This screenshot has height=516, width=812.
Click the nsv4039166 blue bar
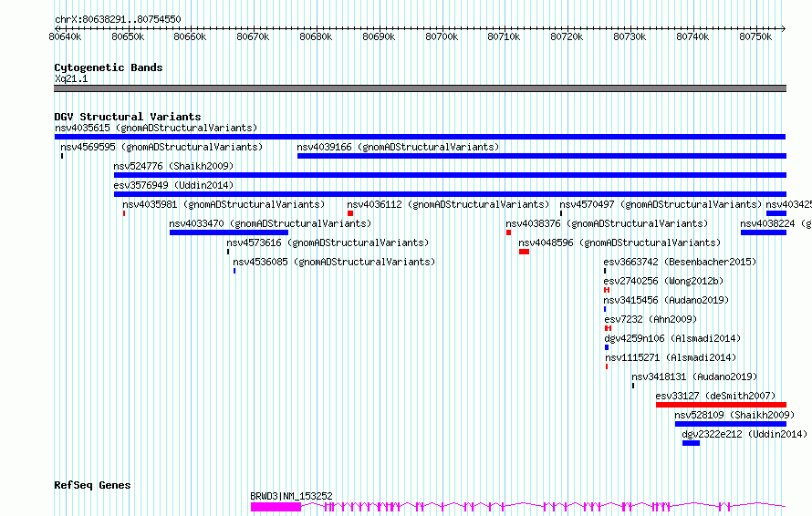coord(542,156)
